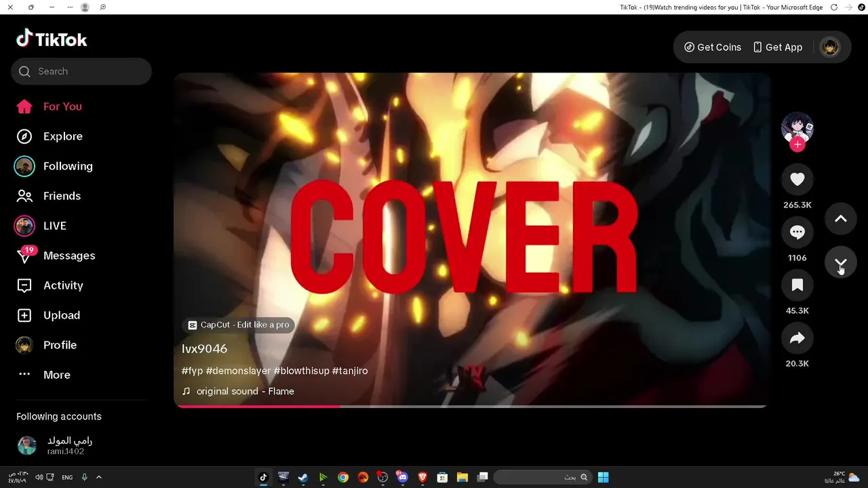Click the Following accounts heading
The height and width of the screenshot is (488, 868).
(x=59, y=416)
